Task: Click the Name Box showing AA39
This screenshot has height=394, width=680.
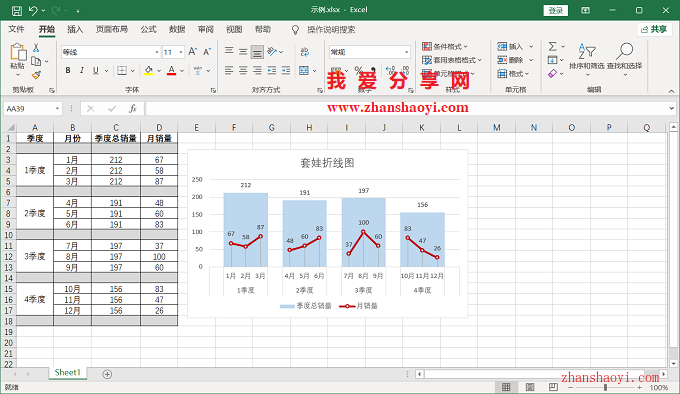Action: click(x=29, y=108)
